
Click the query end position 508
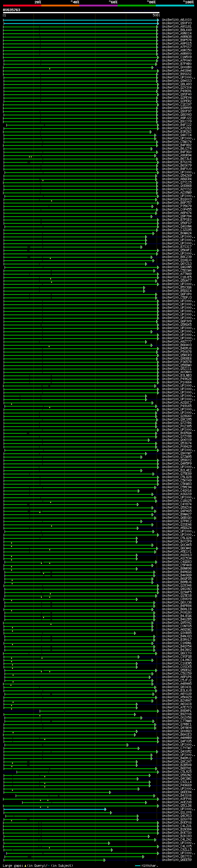click(155, 15)
